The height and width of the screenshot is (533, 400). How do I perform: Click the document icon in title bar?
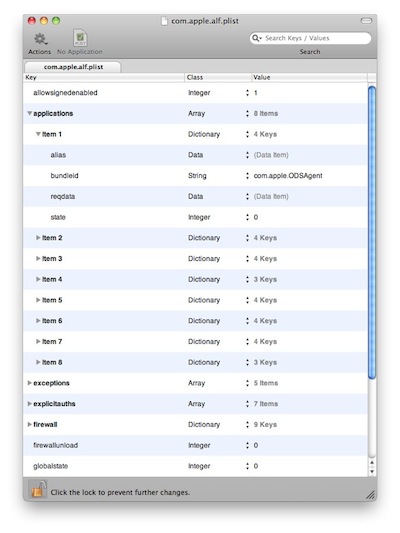pyautogui.click(x=164, y=21)
